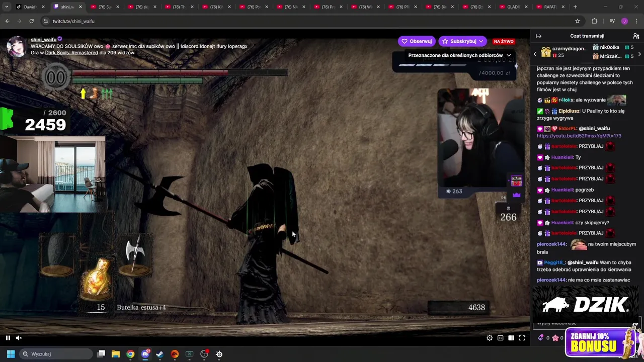Viewport: 644px width, 362px height.
Task: Open the player settings gear
Action: click(x=490, y=338)
